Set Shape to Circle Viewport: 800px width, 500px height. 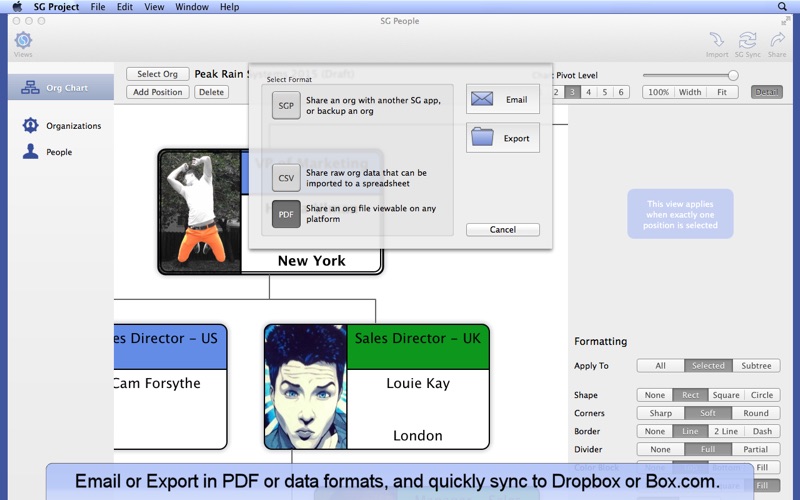pos(762,395)
